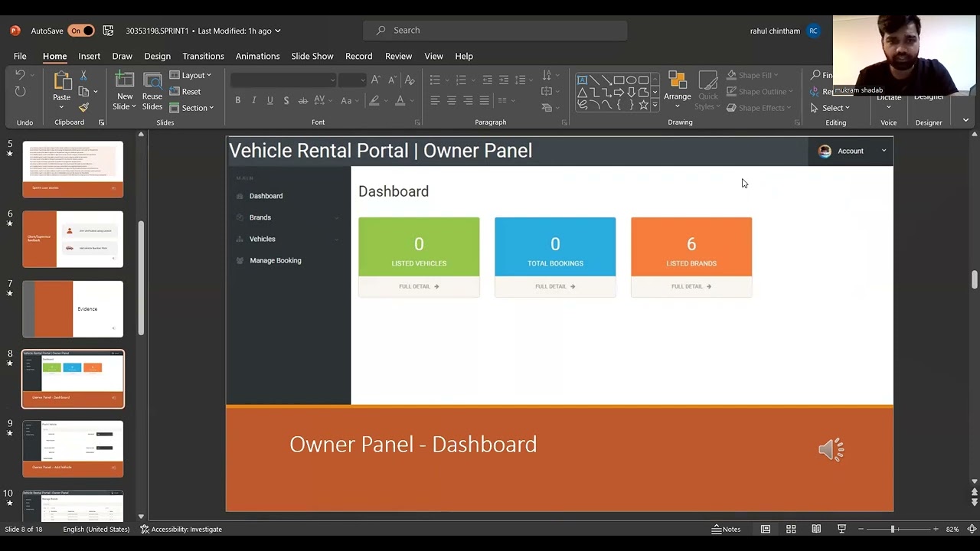Click Clear All Formatting icon

410,80
